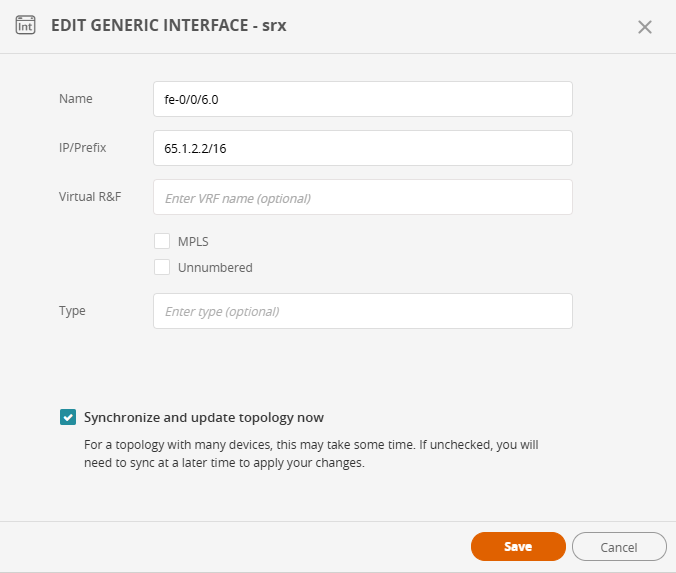Enable the MPLS checkbox
Viewport: 676px width, 573px height.
(x=162, y=241)
